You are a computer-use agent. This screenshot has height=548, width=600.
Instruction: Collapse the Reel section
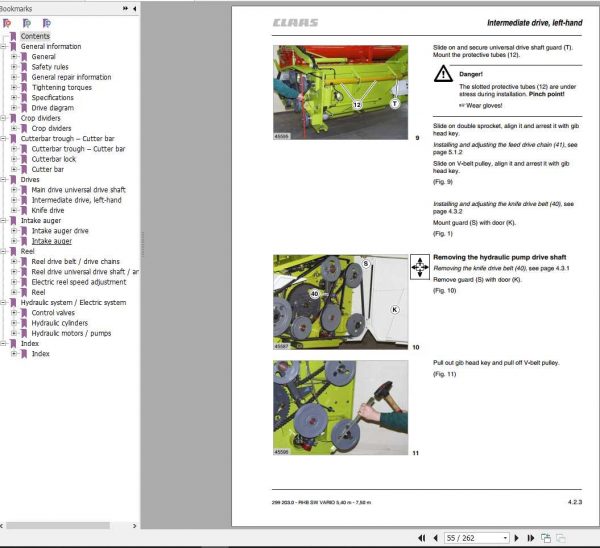3,251
